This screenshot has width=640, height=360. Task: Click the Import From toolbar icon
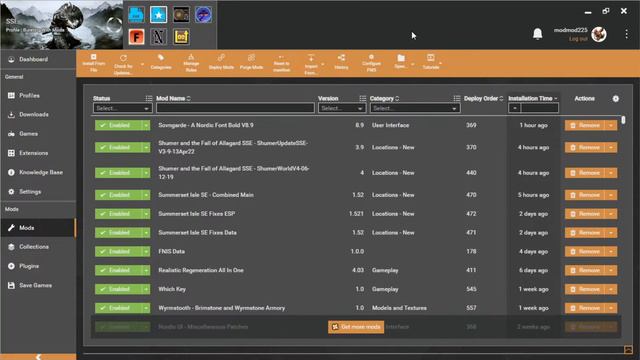click(x=311, y=64)
